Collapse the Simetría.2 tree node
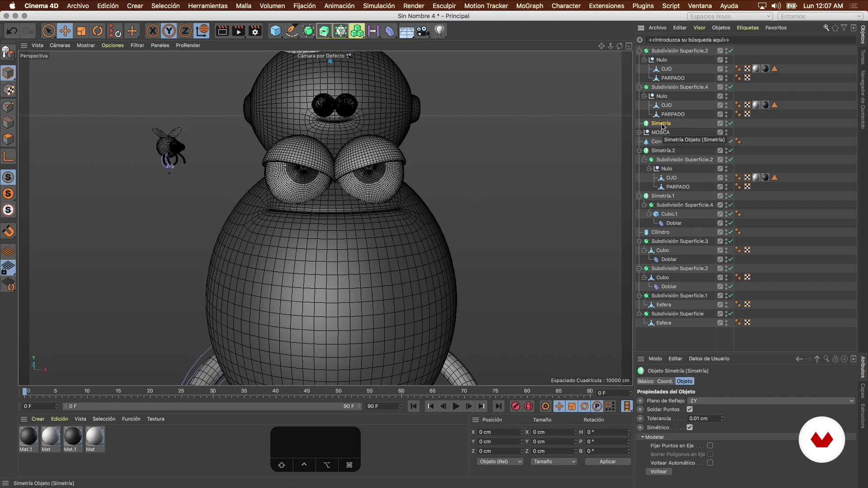Image resolution: width=868 pixels, height=488 pixels. click(x=639, y=150)
